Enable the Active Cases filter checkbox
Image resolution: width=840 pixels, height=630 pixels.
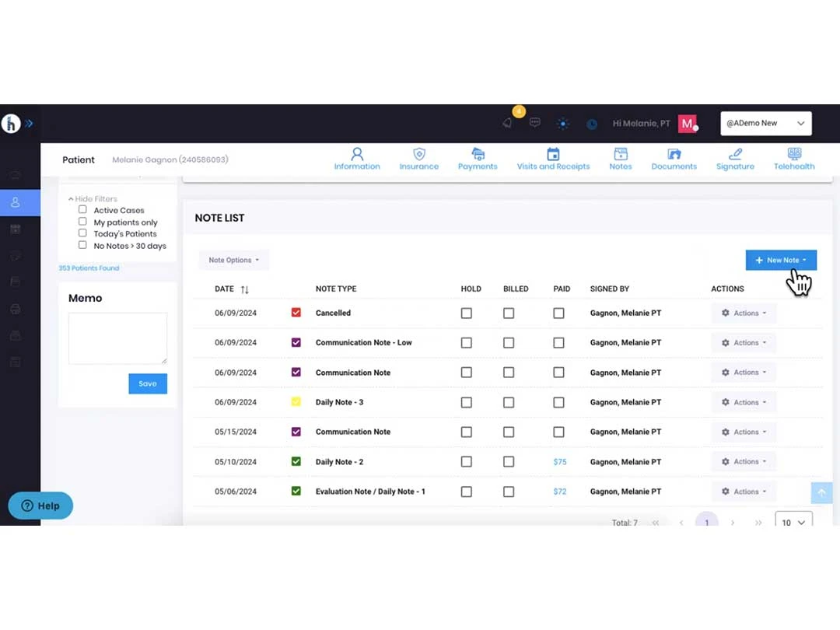82,209
